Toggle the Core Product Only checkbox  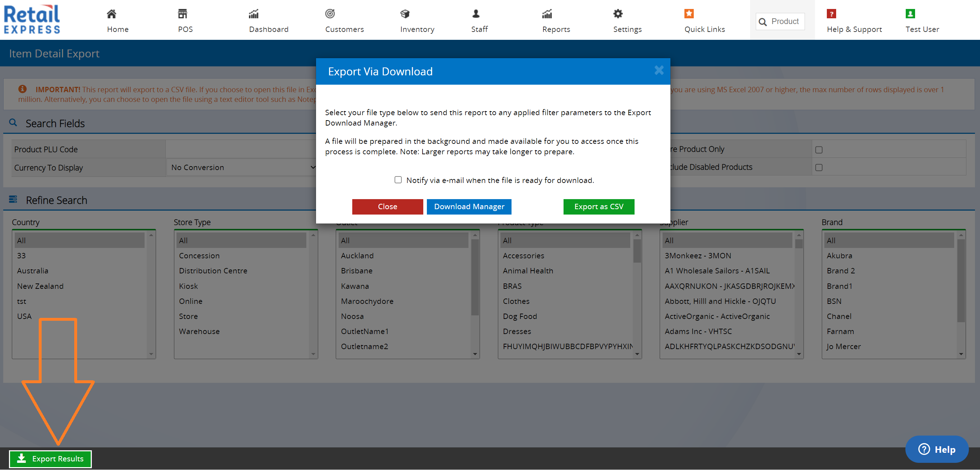coord(819,150)
